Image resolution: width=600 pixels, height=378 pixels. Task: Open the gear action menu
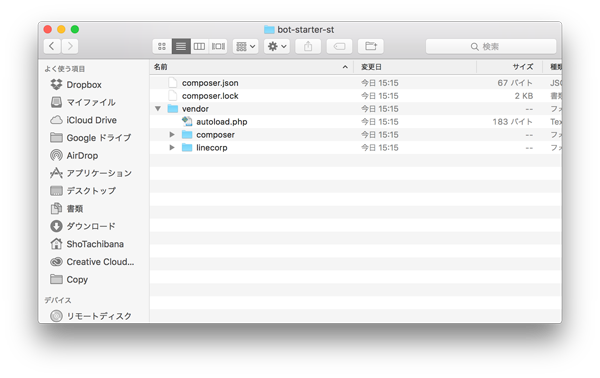pyautogui.click(x=277, y=46)
